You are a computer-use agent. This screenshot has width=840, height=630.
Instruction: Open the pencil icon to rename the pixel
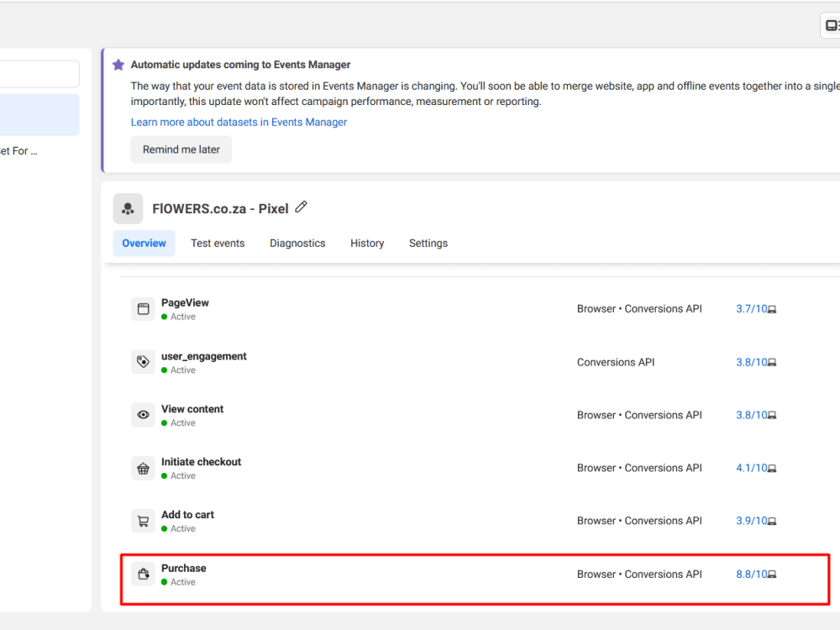point(301,207)
